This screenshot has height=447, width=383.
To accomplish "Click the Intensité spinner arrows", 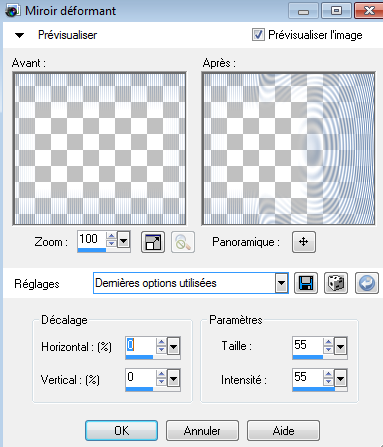I will click(328, 378).
